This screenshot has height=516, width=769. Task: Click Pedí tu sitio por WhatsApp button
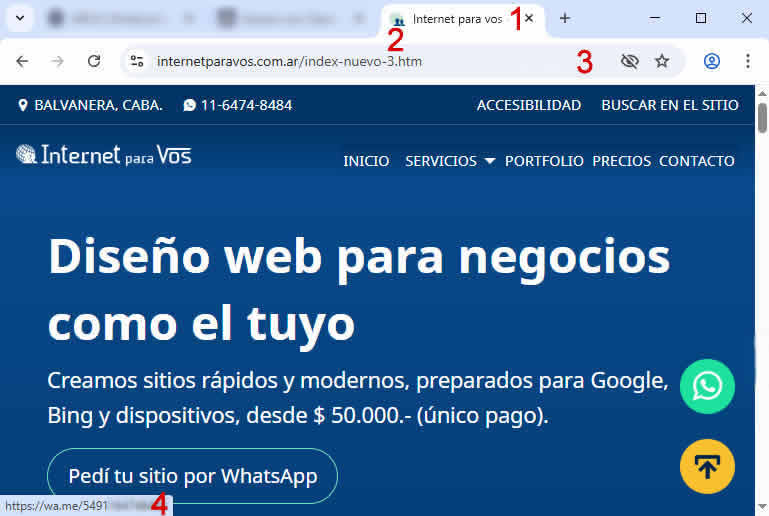point(192,476)
